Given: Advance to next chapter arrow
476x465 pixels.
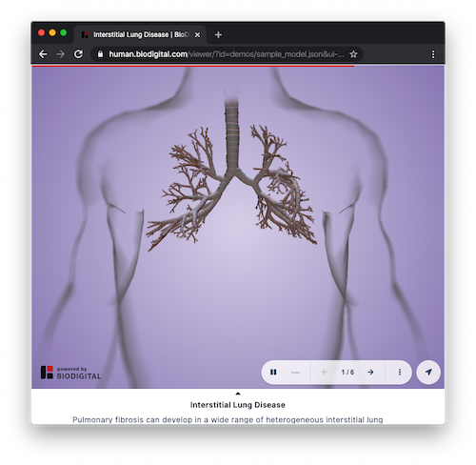Looking at the screenshot, I should [x=370, y=372].
